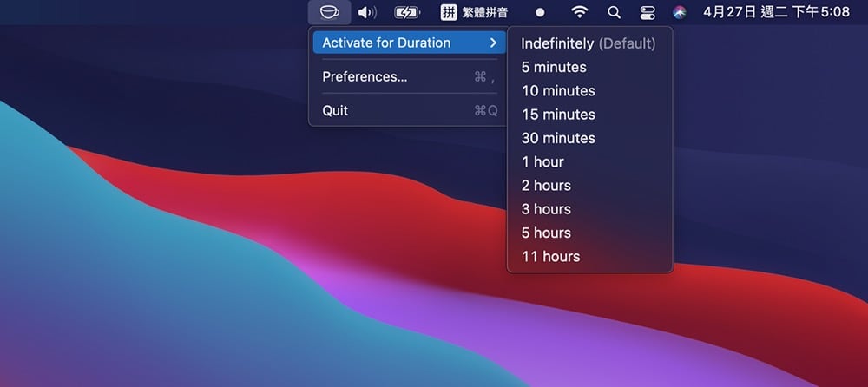Image resolution: width=868 pixels, height=387 pixels.
Task: Open the Wi-Fi status menu
Action: coord(579,12)
